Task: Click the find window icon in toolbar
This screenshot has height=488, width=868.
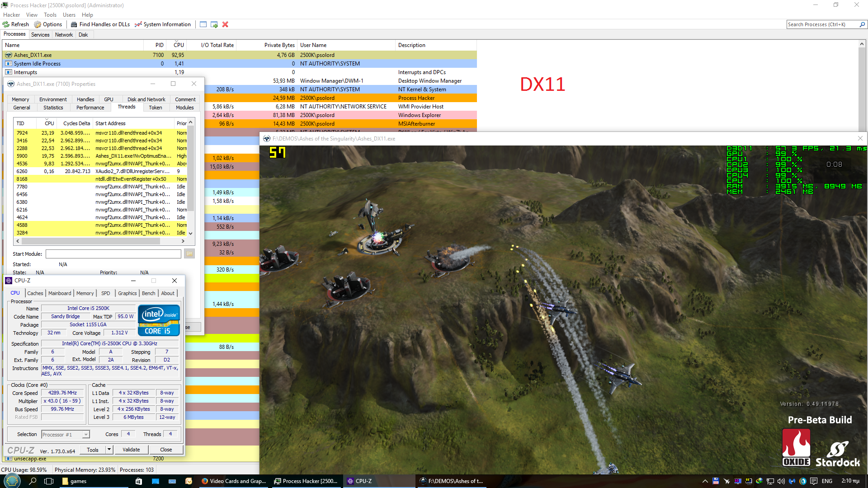Action: (x=203, y=24)
